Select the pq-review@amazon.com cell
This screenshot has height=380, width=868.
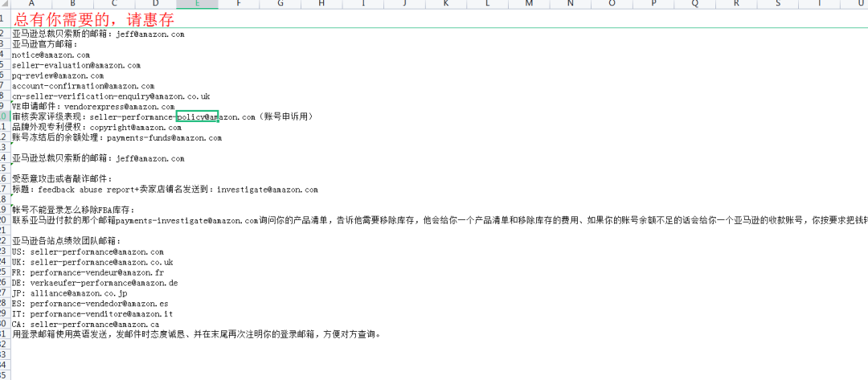[x=58, y=76]
